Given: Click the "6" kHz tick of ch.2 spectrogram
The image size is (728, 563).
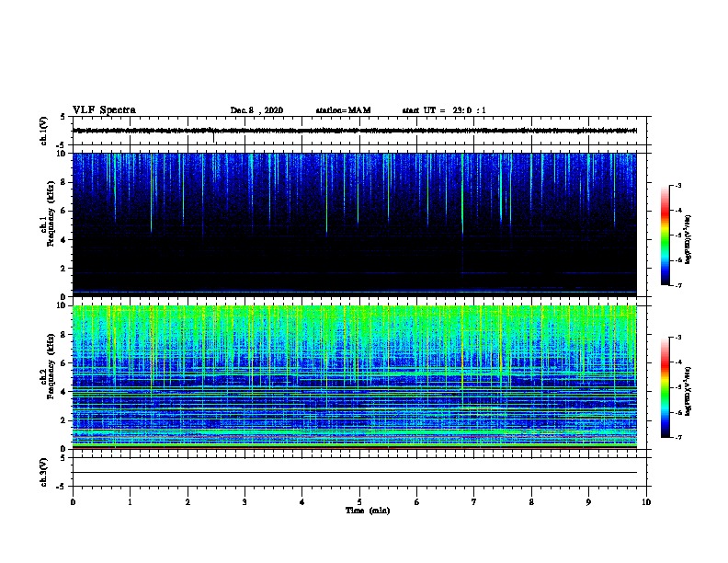Looking at the screenshot, I should (x=64, y=363).
